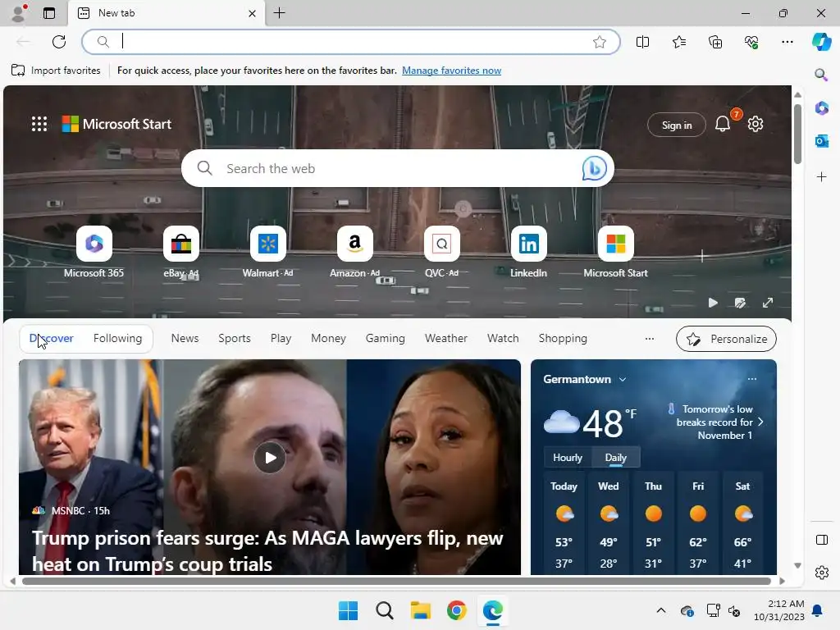Click the Personalize button
The height and width of the screenshot is (630, 840).
pos(726,339)
